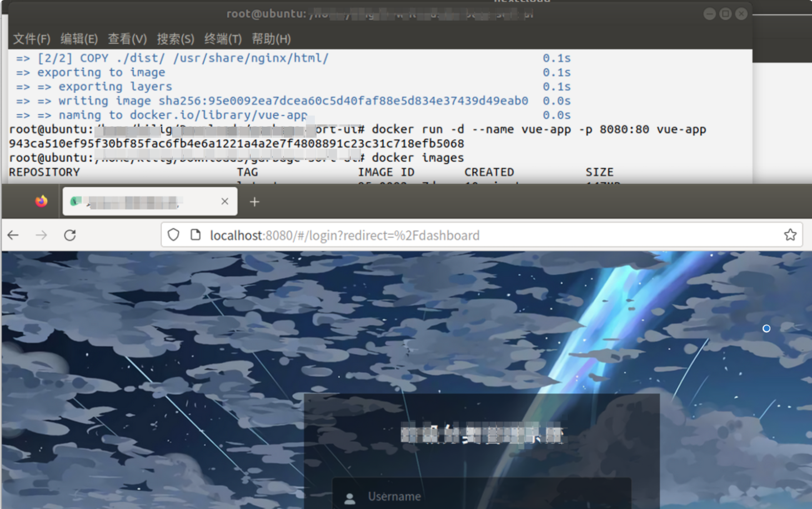
Task: Open the 搜索(S) menu
Action: [x=176, y=39]
